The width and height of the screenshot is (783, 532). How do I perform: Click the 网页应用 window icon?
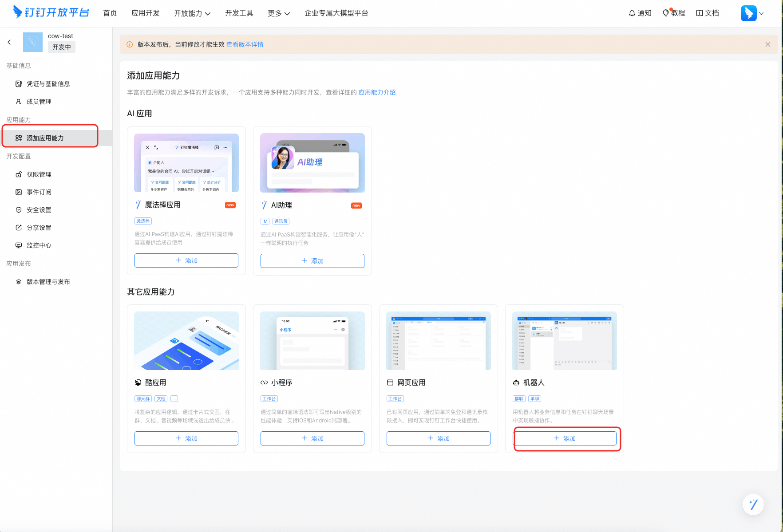pos(390,382)
